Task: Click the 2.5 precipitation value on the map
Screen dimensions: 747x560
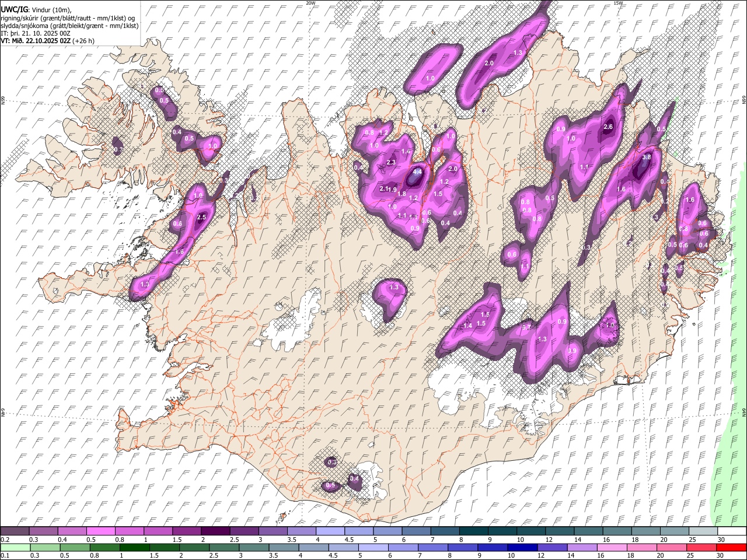Action: pos(202,217)
